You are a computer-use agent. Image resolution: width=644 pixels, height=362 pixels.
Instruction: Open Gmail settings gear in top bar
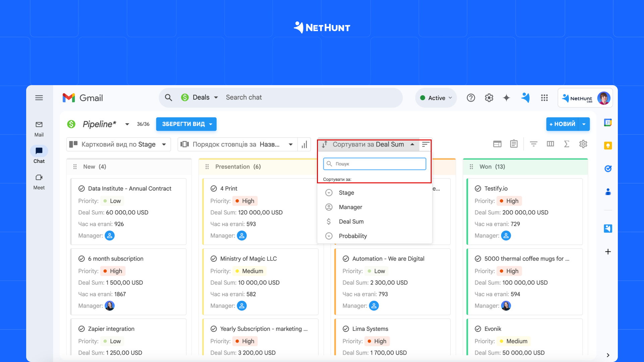489,98
